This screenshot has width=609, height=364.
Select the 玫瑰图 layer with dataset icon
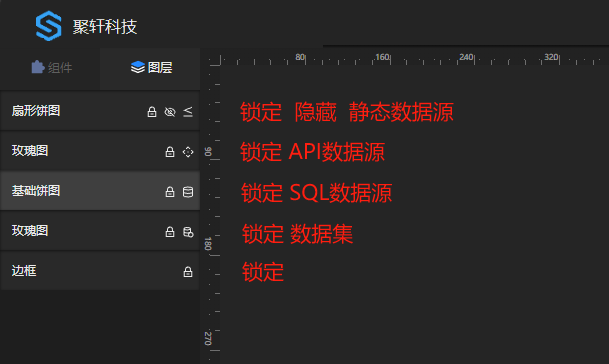tap(100, 231)
